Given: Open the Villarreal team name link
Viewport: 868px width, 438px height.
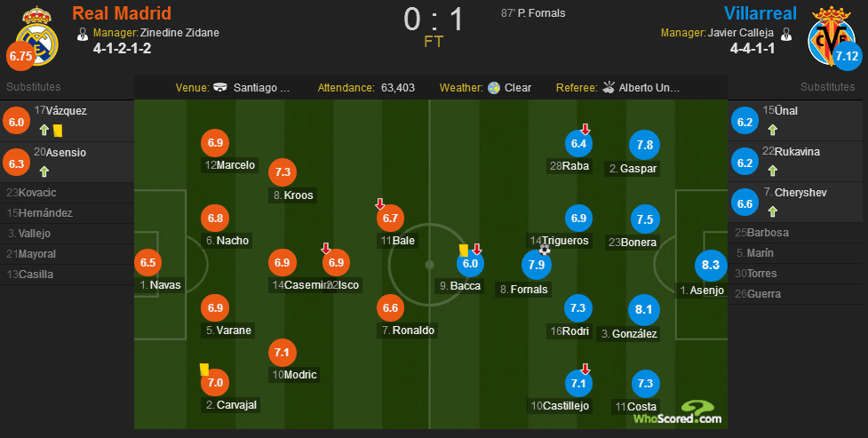Looking at the screenshot, I should (760, 12).
